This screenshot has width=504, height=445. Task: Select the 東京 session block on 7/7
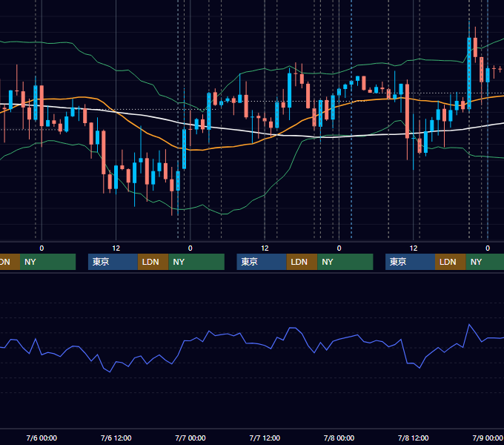click(262, 262)
